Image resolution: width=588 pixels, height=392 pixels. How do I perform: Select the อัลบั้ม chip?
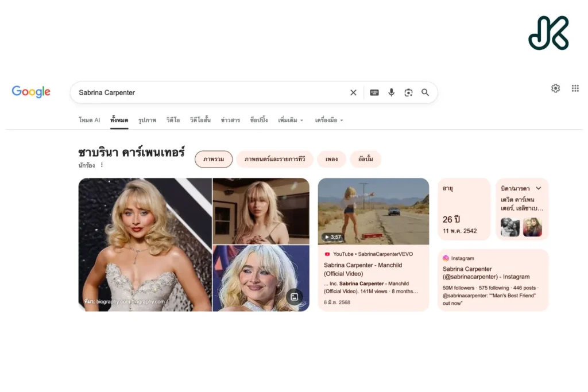(366, 160)
